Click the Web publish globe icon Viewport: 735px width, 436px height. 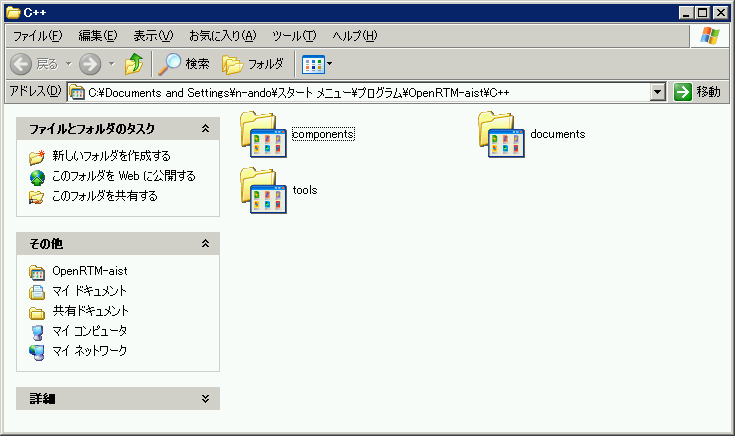[37, 177]
